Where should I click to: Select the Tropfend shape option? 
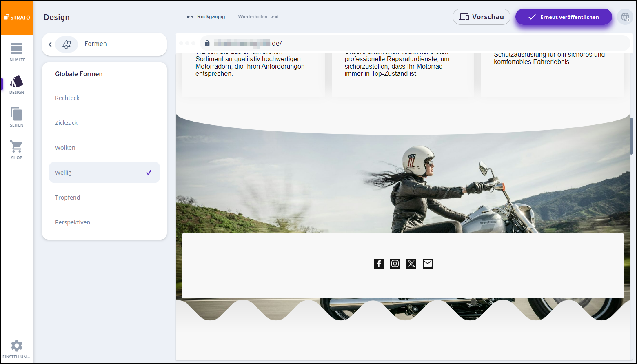[x=68, y=197]
